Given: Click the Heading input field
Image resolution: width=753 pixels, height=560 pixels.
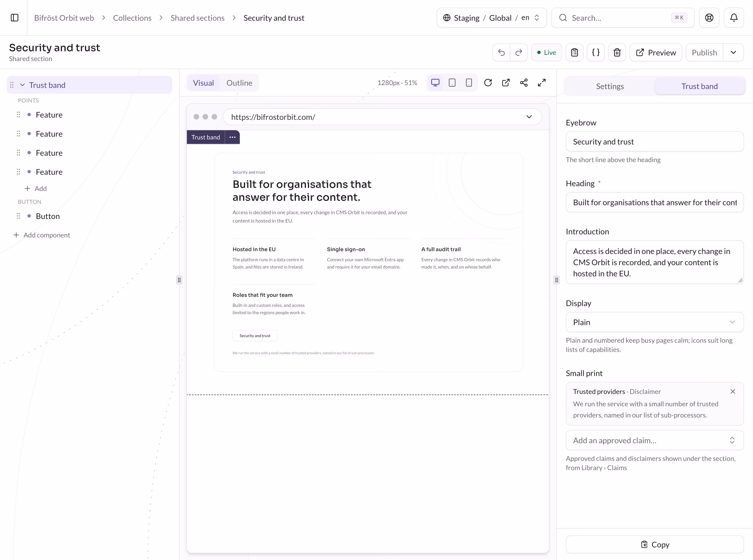Looking at the screenshot, I should pyautogui.click(x=655, y=202).
